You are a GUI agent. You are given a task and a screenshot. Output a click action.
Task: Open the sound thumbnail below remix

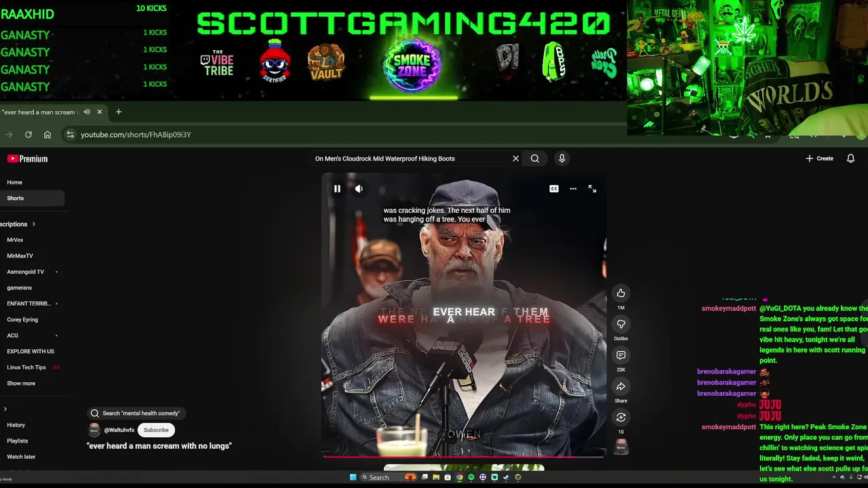pos(620,447)
